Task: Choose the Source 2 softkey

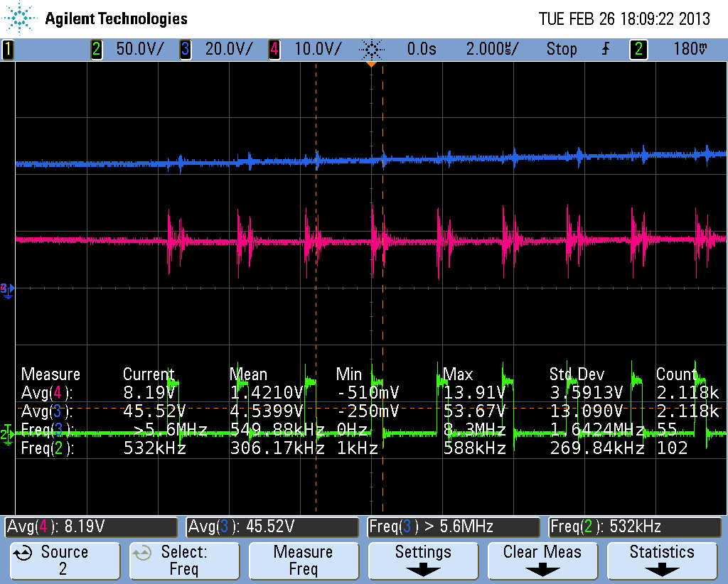Action: [65, 561]
